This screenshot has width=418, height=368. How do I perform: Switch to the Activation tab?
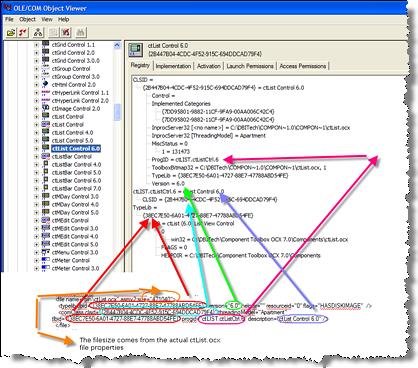pos(209,66)
